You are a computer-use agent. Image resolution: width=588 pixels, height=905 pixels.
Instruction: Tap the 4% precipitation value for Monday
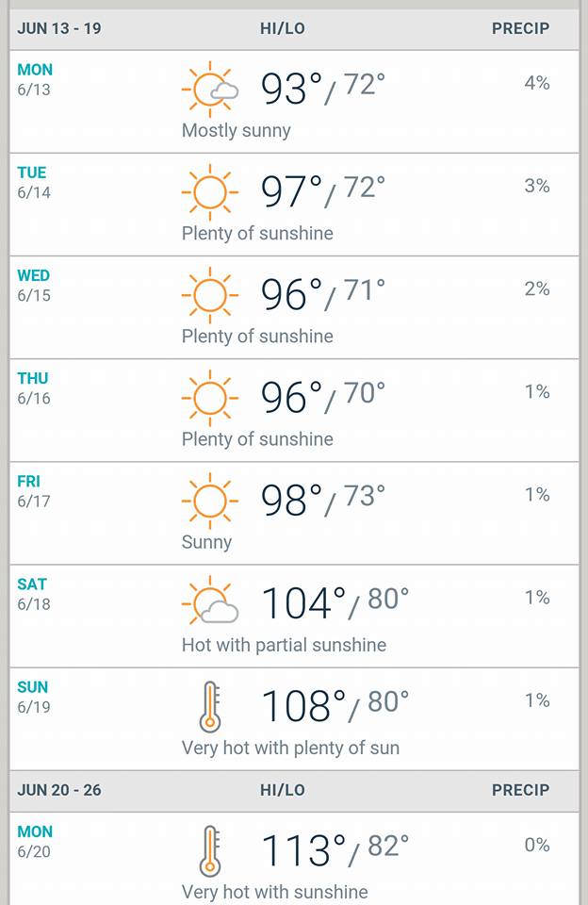click(536, 83)
